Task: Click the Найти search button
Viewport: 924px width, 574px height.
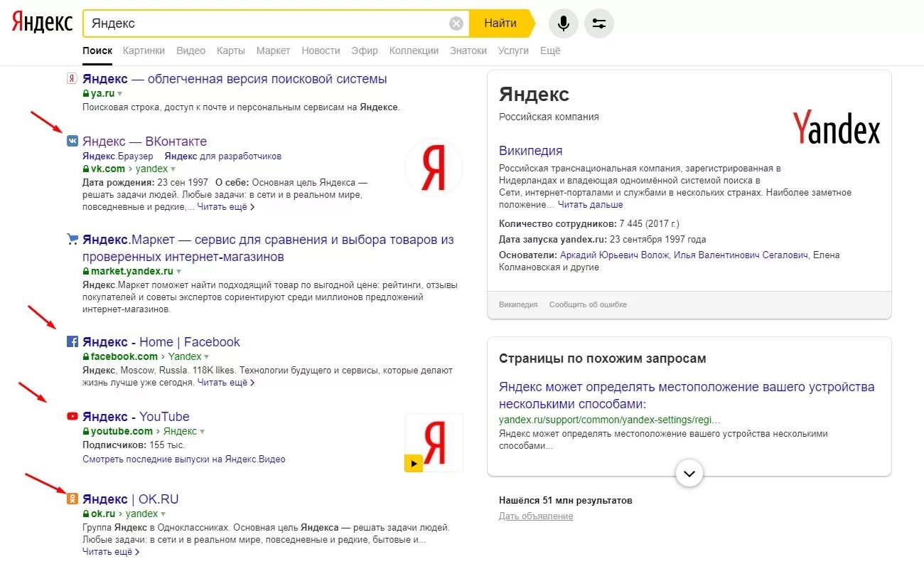Action: [500, 23]
